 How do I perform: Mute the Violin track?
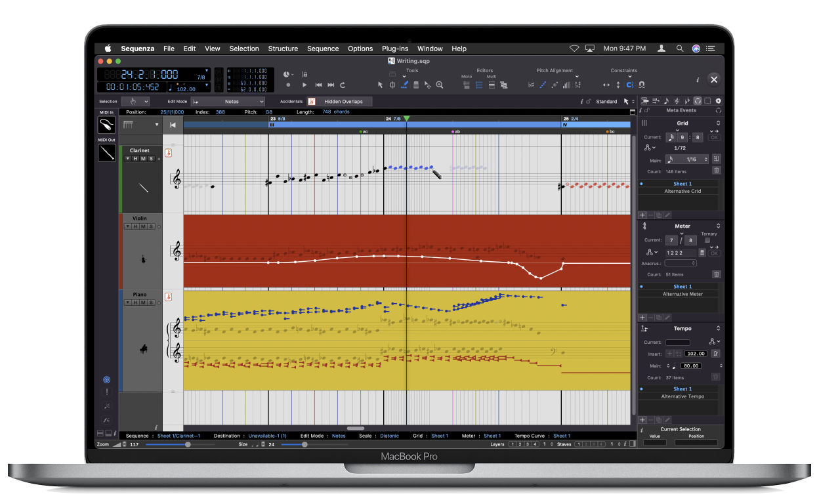click(143, 226)
